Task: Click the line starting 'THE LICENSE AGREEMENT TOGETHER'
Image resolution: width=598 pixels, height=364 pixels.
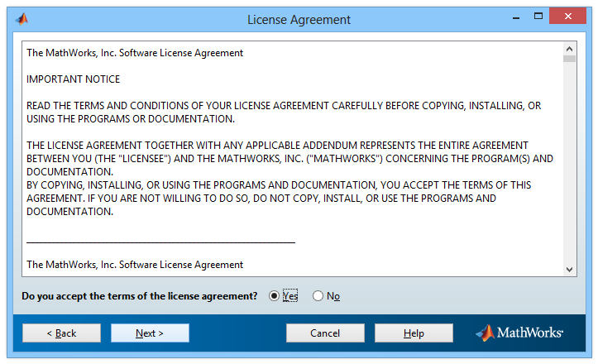Action: [277, 146]
